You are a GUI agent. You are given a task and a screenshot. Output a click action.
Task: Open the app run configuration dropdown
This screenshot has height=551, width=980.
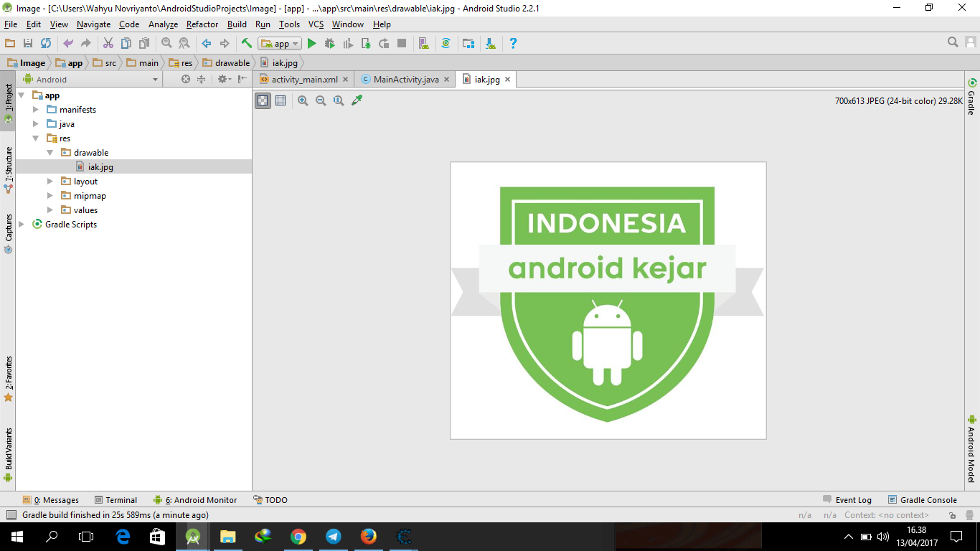[x=280, y=44]
